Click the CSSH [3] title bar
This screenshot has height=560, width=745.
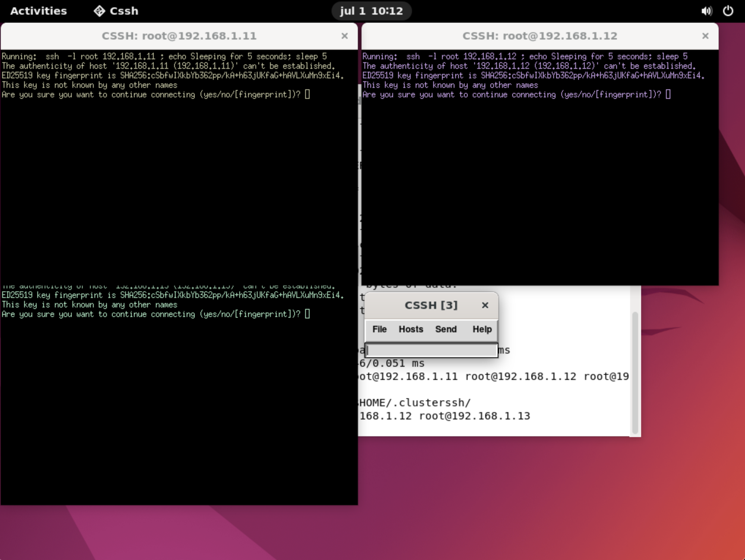tap(431, 305)
